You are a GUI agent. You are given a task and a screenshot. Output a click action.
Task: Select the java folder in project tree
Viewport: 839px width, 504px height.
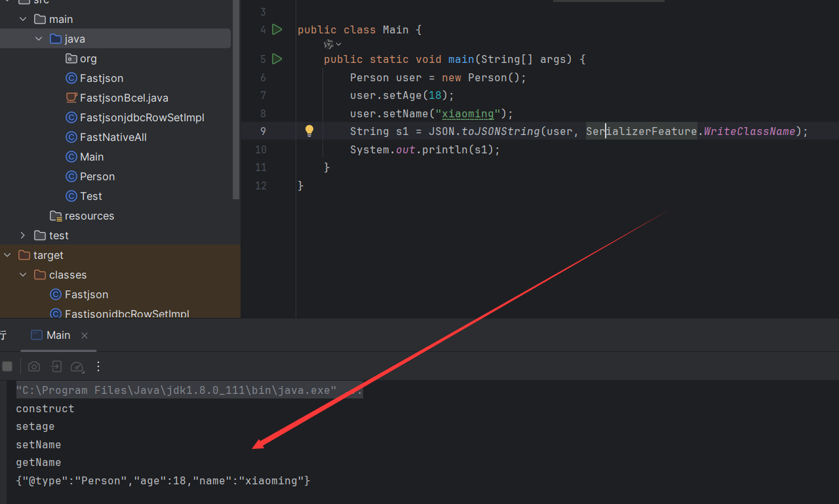click(x=75, y=39)
